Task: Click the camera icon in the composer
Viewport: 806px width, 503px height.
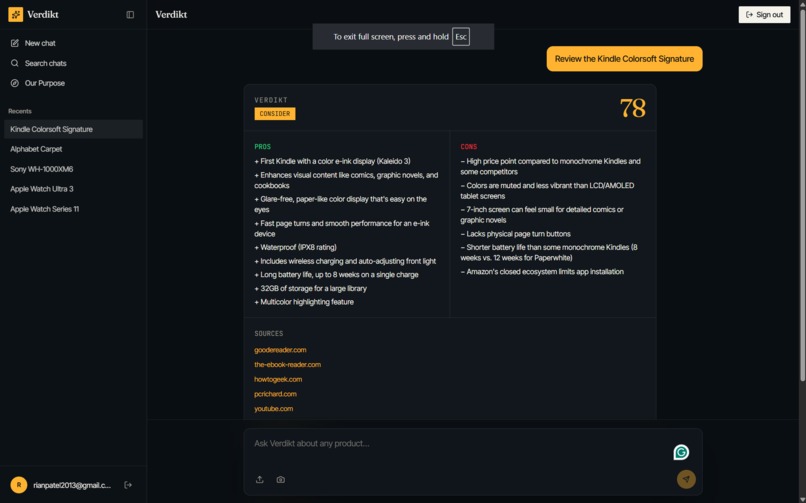Action: point(280,479)
